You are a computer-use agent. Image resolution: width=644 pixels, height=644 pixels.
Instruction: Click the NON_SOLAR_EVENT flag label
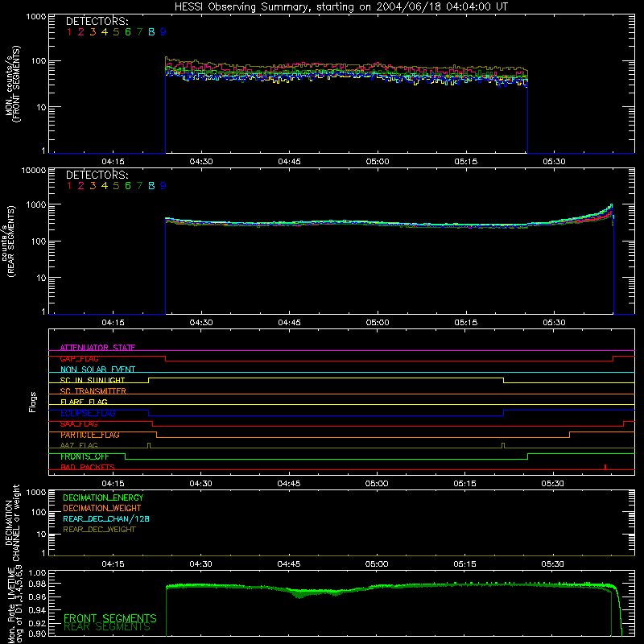click(x=97, y=369)
